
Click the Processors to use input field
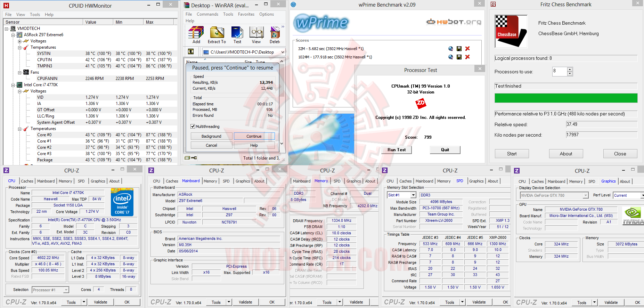(x=560, y=71)
